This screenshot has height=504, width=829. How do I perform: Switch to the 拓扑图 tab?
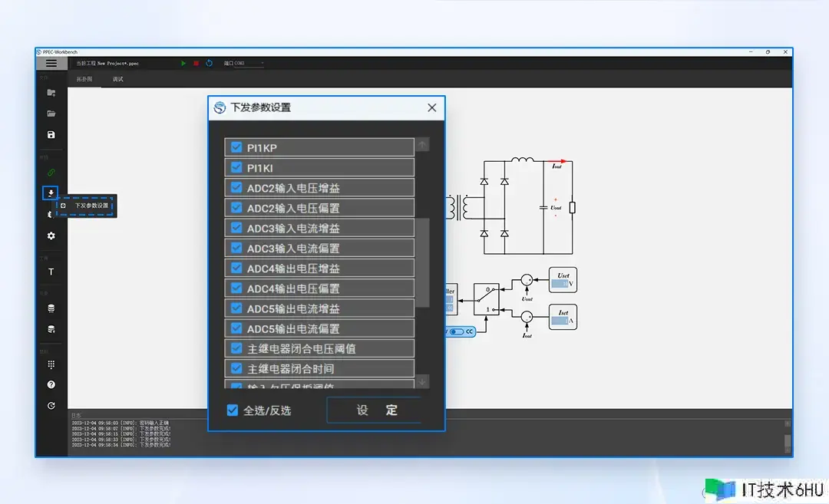(84, 78)
